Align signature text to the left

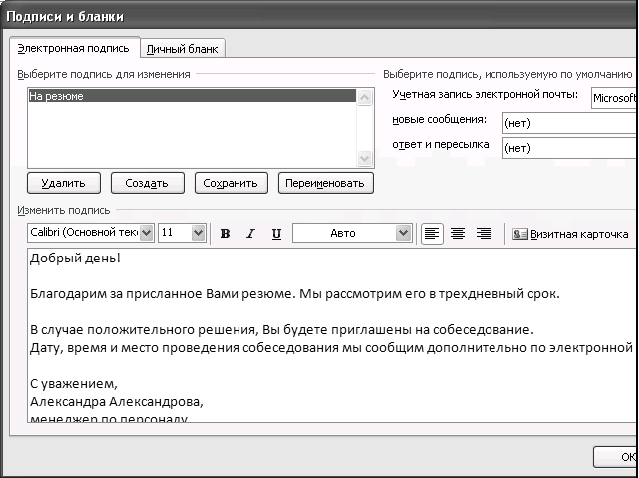pyautogui.click(x=432, y=234)
